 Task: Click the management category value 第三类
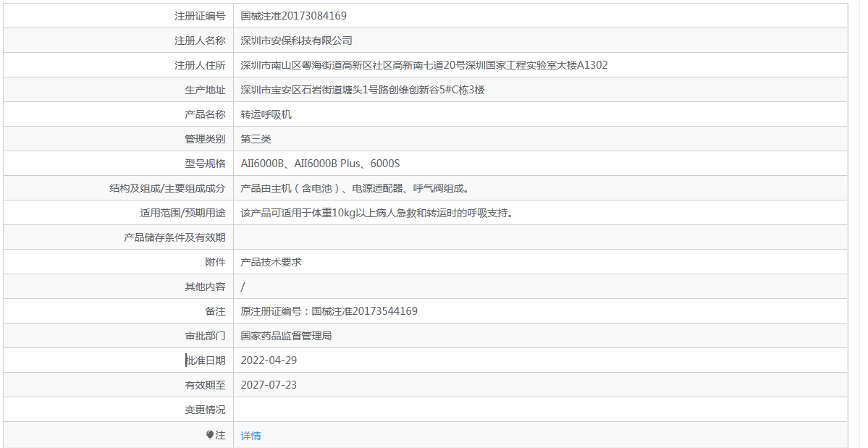[x=256, y=139]
